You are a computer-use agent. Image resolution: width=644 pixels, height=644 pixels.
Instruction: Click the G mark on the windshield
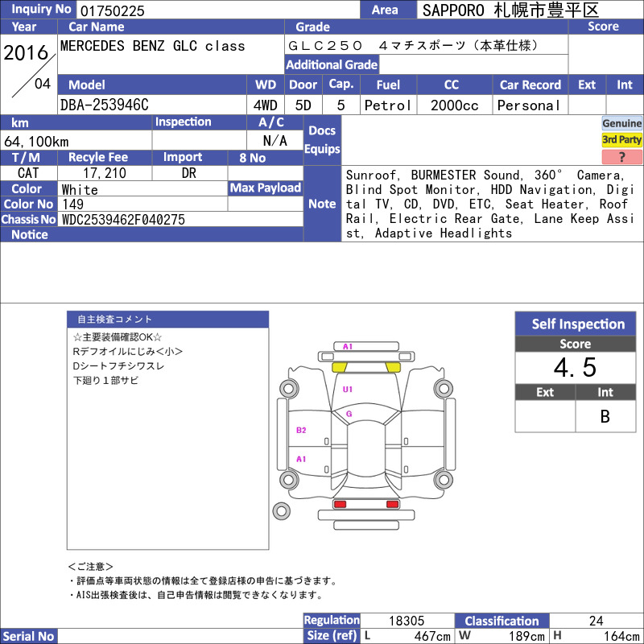pos(349,414)
